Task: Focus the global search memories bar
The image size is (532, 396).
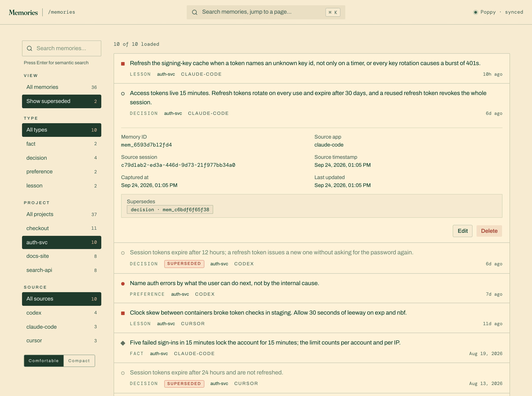Action: coord(266,12)
